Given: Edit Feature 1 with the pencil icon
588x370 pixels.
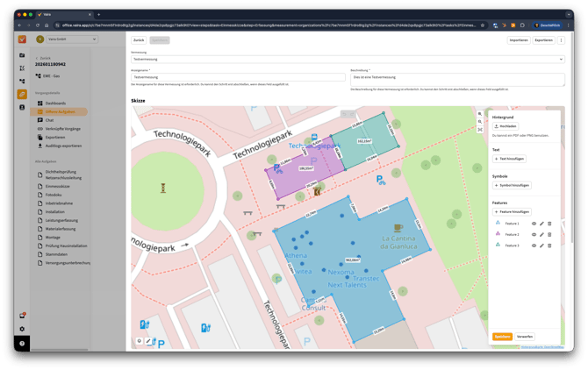Looking at the screenshot, I should (x=541, y=224).
